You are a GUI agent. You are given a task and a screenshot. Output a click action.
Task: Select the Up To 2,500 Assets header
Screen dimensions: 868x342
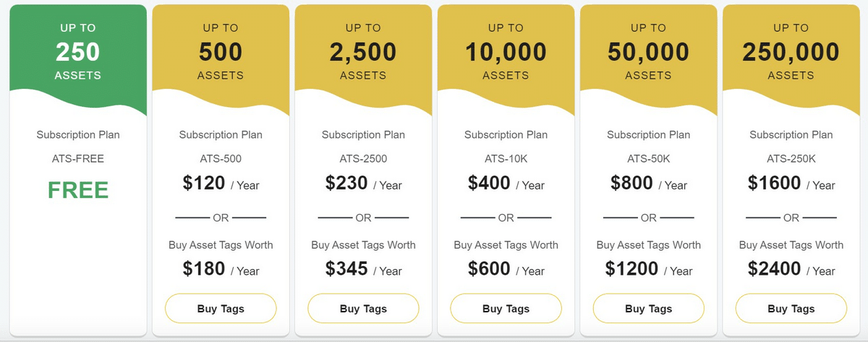click(x=363, y=52)
